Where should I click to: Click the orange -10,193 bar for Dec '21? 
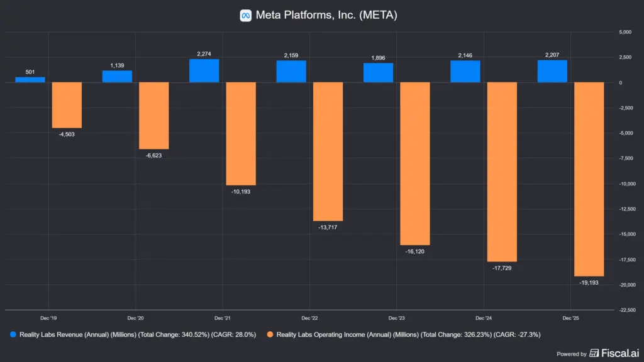coord(241,133)
